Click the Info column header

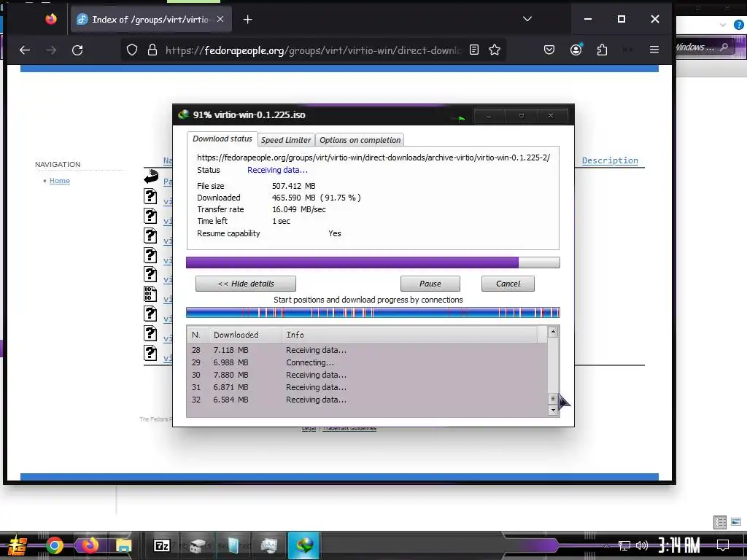pyautogui.click(x=410, y=335)
